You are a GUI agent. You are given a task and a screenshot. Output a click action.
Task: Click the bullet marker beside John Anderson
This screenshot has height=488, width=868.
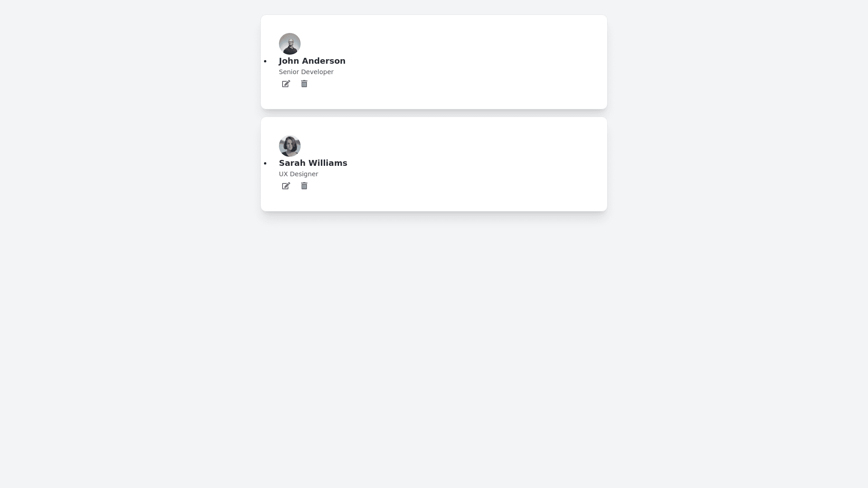click(x=265, y=61)
